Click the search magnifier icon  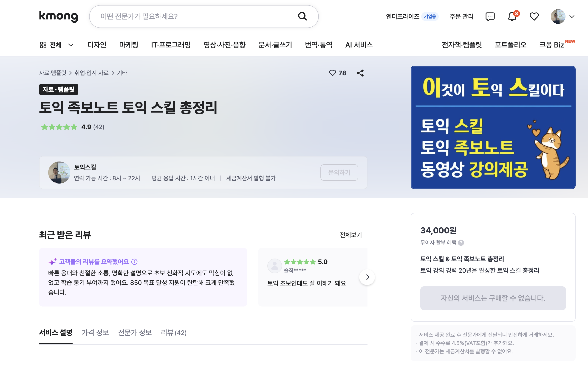[x=302, y=16]
